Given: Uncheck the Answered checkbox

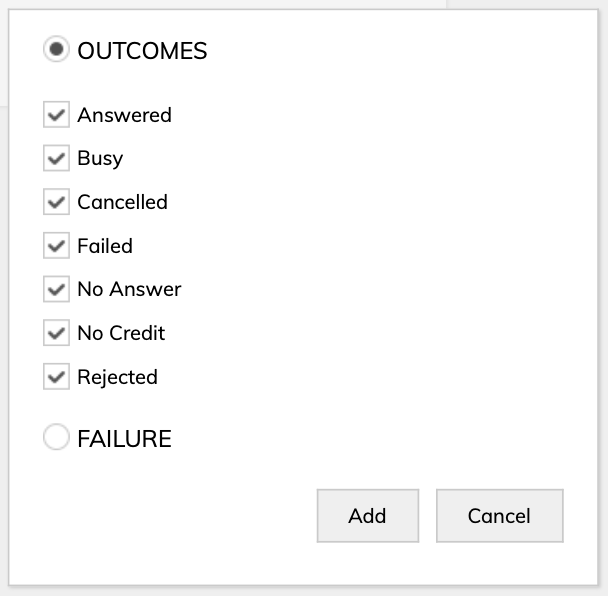Looking at the screenshot, I should pyautogui.click(x=56, y=115).
